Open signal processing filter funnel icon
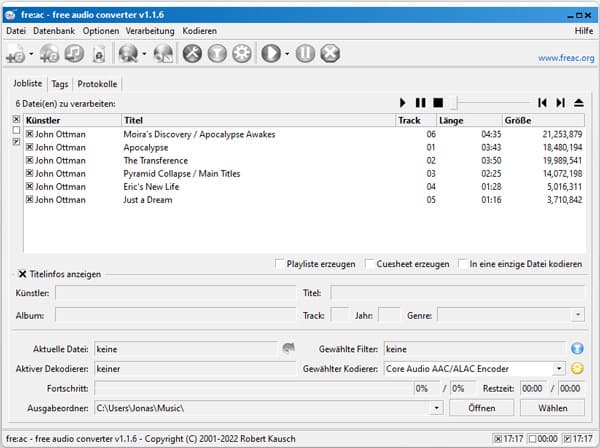 tap(217, 53)
